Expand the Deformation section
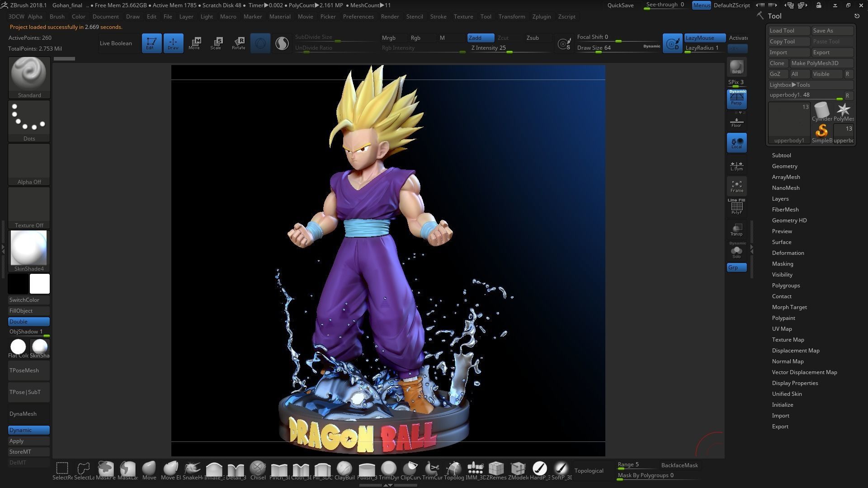The image size is (868, 488). tap(788, 253)
